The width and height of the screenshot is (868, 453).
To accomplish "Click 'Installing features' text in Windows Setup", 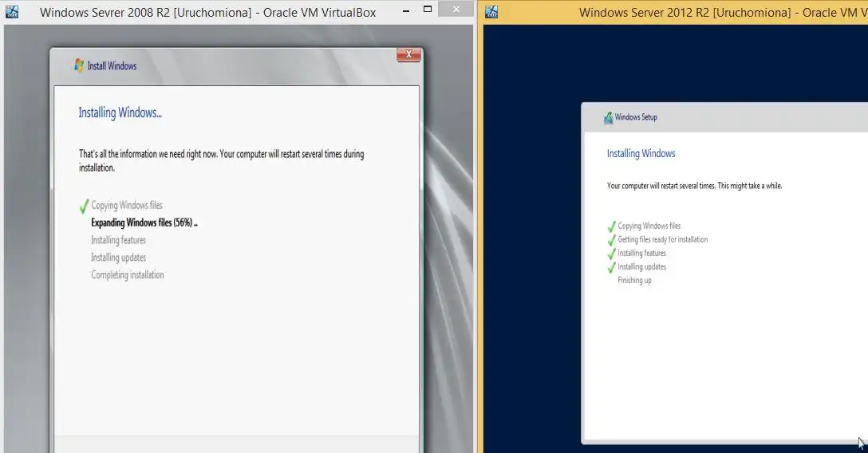I will [x=641, y=253].
